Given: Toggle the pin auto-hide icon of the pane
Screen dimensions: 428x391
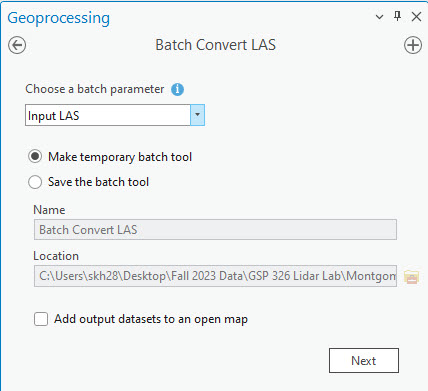Looking at the screenshot, I should (x=397, y=16).
